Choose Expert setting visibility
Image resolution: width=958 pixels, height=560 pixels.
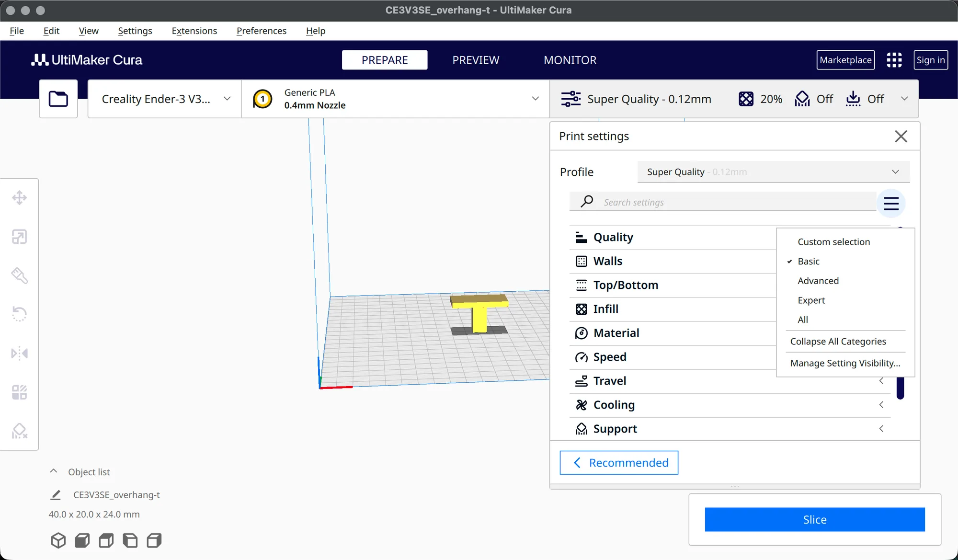coord(846,300)
